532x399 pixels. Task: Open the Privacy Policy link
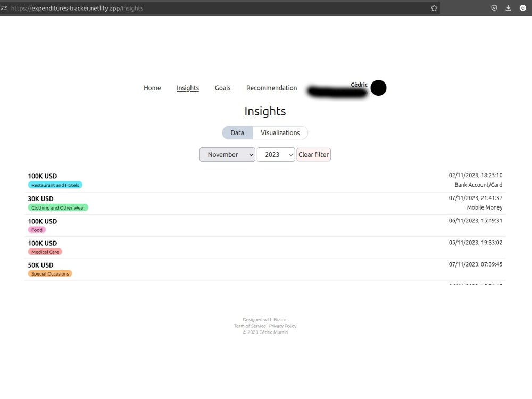pos(282,326)
